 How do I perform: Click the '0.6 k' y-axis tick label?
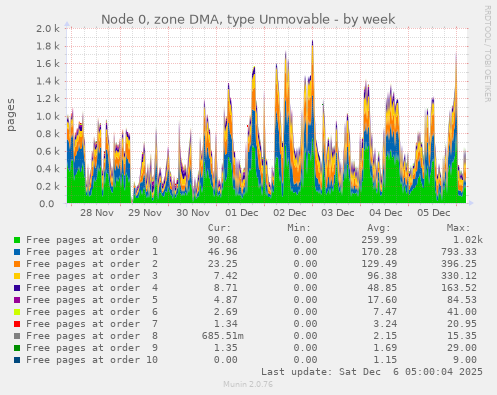[x=48, y=151]
